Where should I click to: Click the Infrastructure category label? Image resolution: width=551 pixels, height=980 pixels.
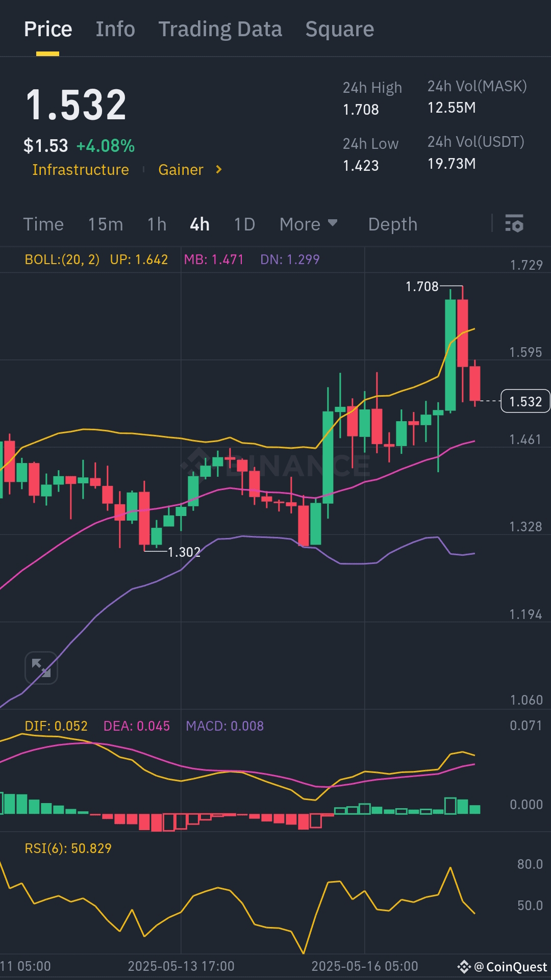click(80, 170)
